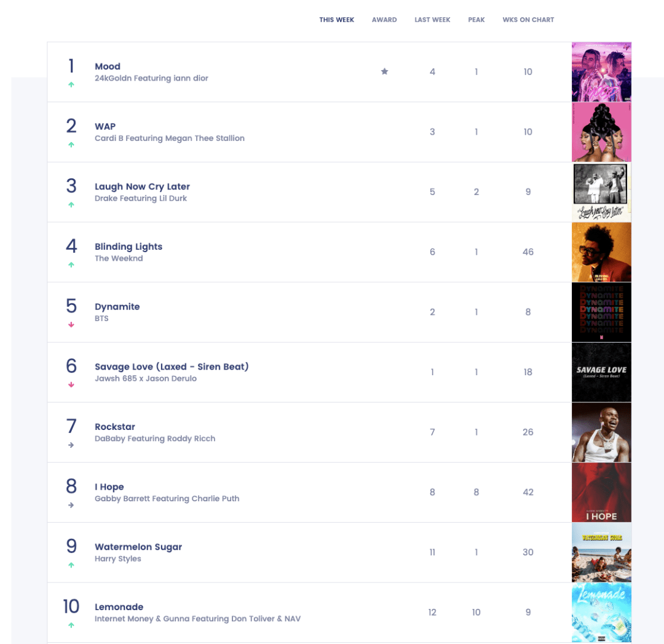The width and height of the screenshot is (664, 644).
Task: Click the WKS ON CHART column header
Action: pyautogui.click(x=528, y=20)
